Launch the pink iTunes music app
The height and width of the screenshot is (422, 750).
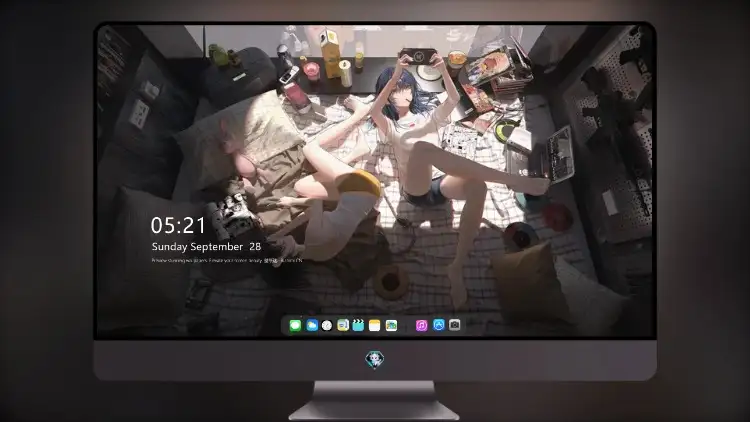point(421,326)
